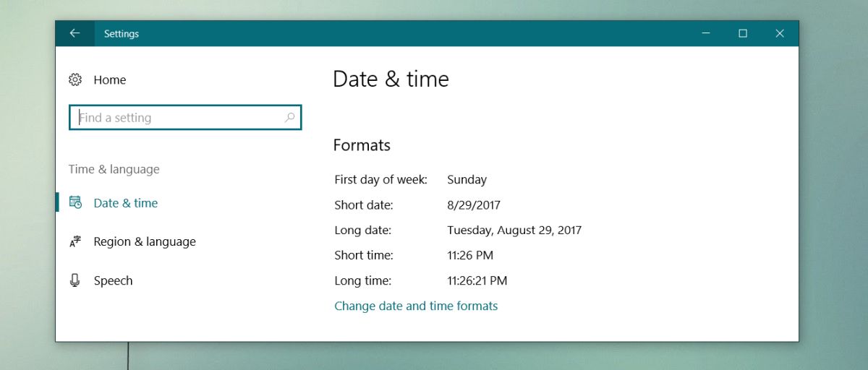
Task: Click the Formats section heading
Action: pos(362,145)
